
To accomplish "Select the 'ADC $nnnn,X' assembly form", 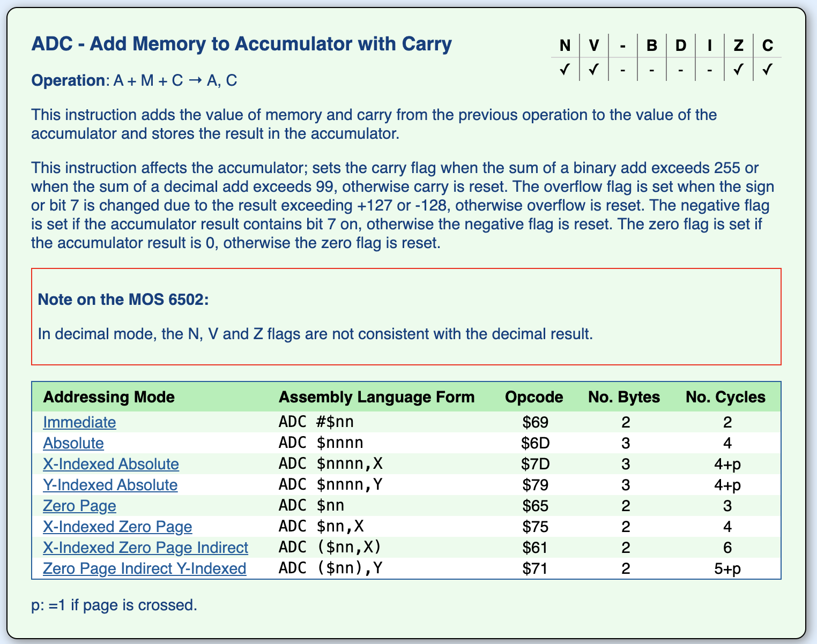I will click(x=331, y=464).
